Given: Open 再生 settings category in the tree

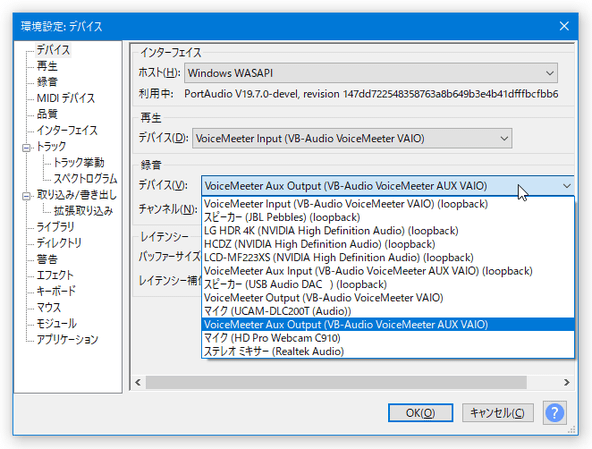Looking at the screenshot, I should [47, 66].
